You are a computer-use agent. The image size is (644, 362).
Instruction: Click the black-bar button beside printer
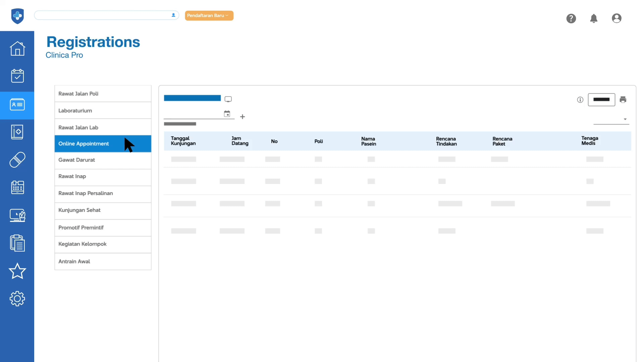[601, 100]
